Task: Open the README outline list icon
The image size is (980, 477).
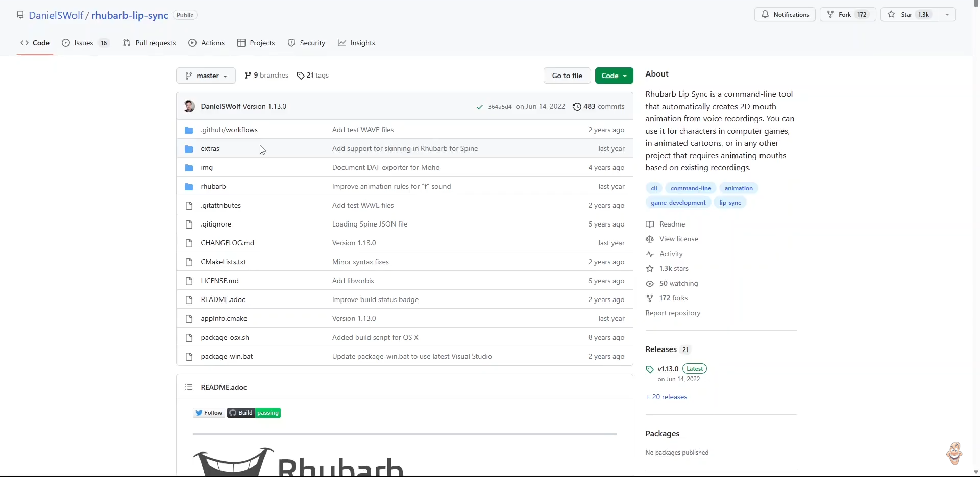Action: 189,387
